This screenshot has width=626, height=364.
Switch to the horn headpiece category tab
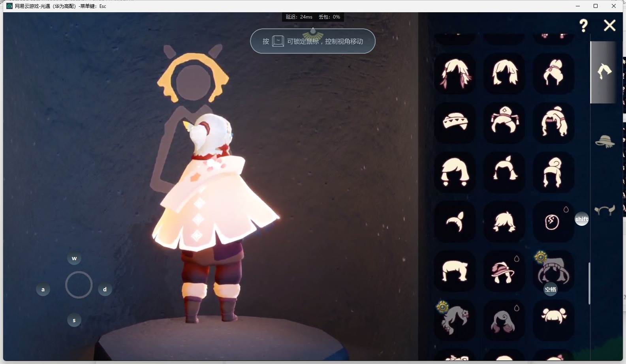[605, 210]
